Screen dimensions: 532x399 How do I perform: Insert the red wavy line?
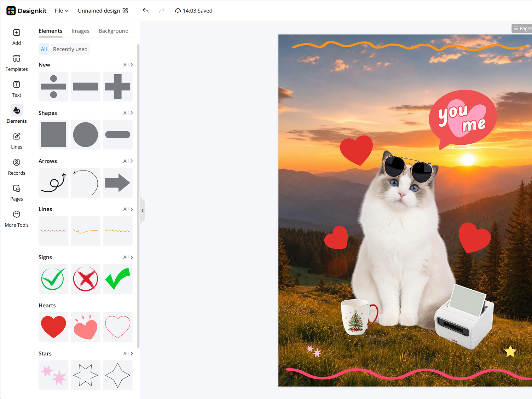click(x=53, y=231)
